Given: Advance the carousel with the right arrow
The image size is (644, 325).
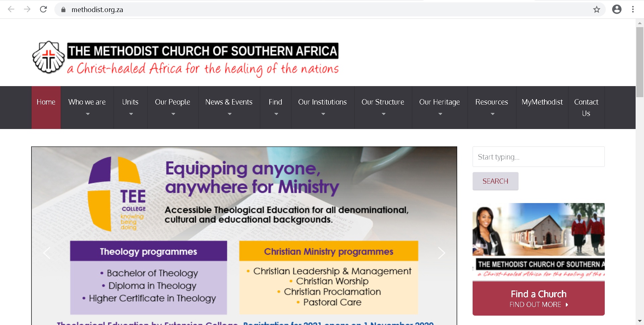Looking at the screenshot, I should click(x=442, y=253).
